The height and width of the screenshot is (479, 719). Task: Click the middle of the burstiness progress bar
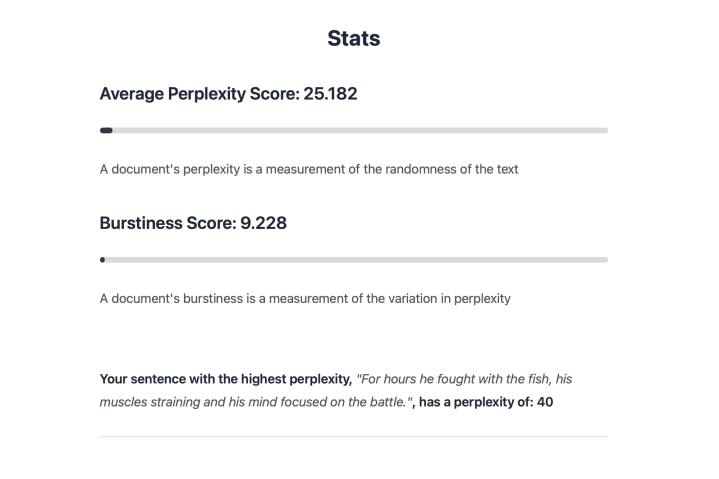click(x=353, y=260)
